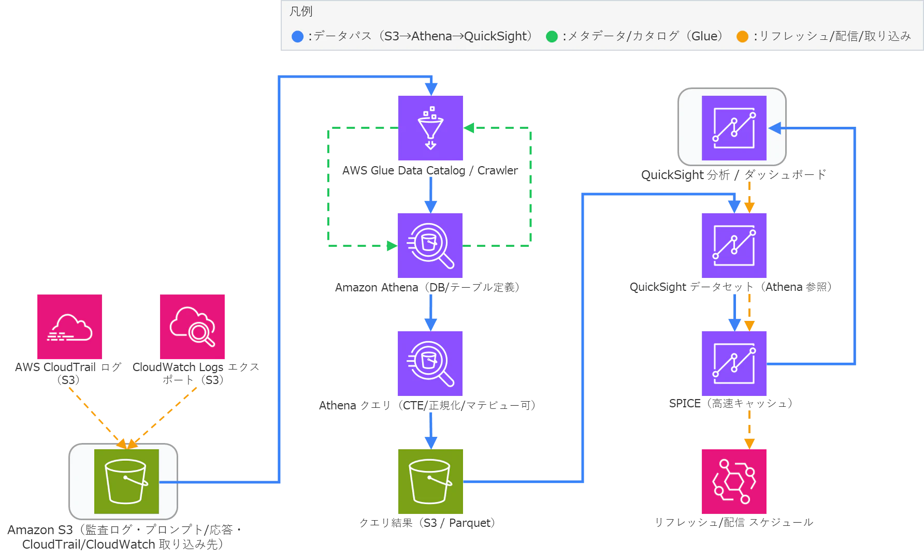Viewport: 924px width, 560px height.
Task: Click the AWS CloudTrail icon
Action: pyautogui.click(x=69, y=327)
